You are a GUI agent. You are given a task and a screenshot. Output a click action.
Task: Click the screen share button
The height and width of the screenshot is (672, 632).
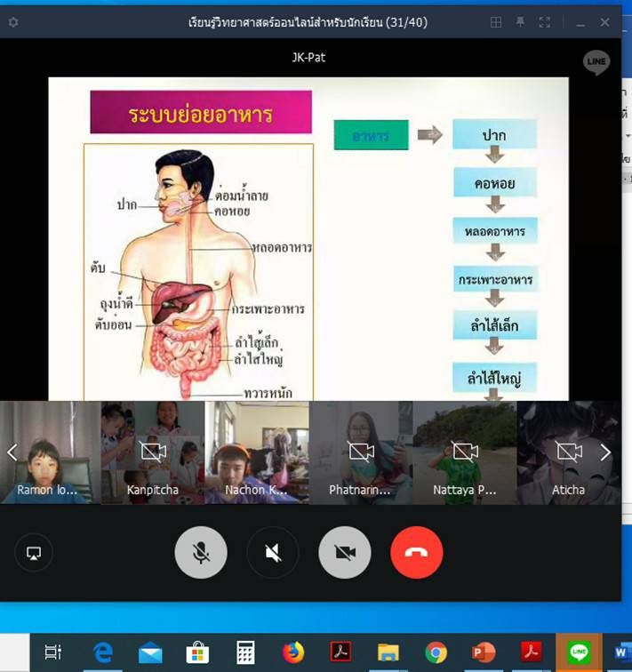pos(34,553)
